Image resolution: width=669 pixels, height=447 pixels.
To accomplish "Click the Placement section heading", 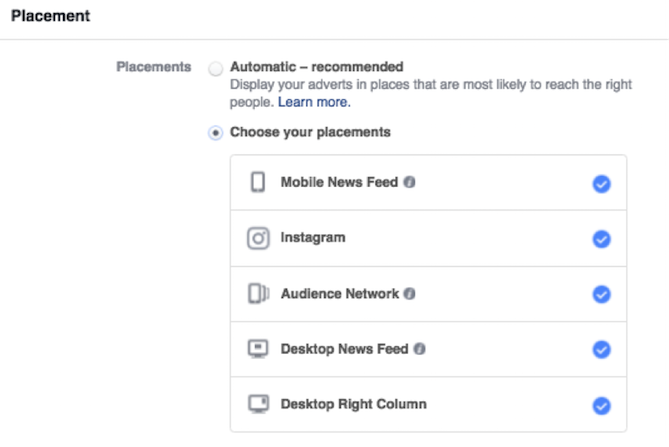I will pyautogui.click(x=50, y=16).
